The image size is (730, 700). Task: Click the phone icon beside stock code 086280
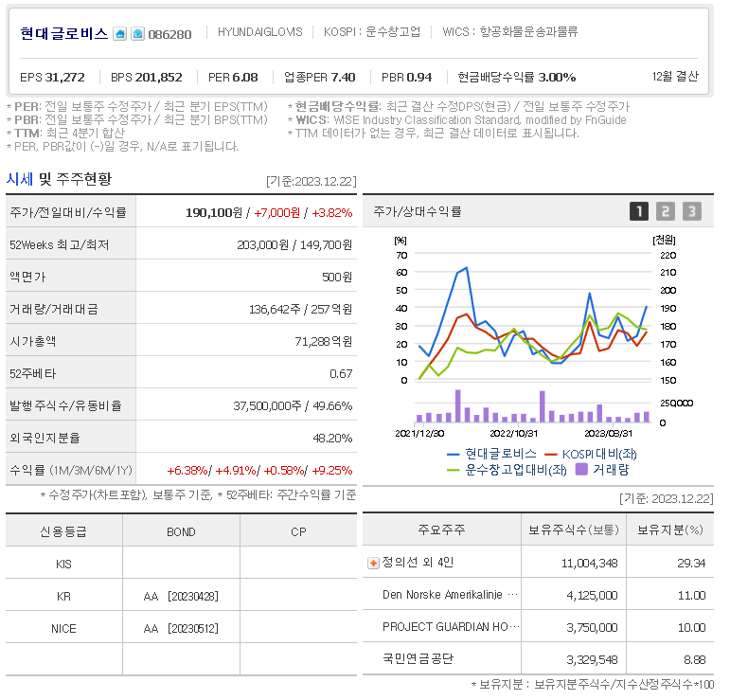pos(137,34)
